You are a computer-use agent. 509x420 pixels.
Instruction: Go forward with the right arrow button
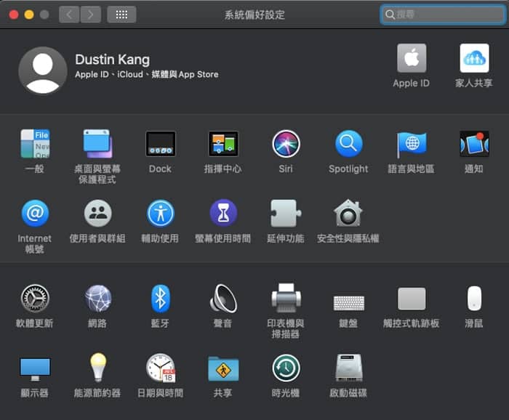(91, 15)
